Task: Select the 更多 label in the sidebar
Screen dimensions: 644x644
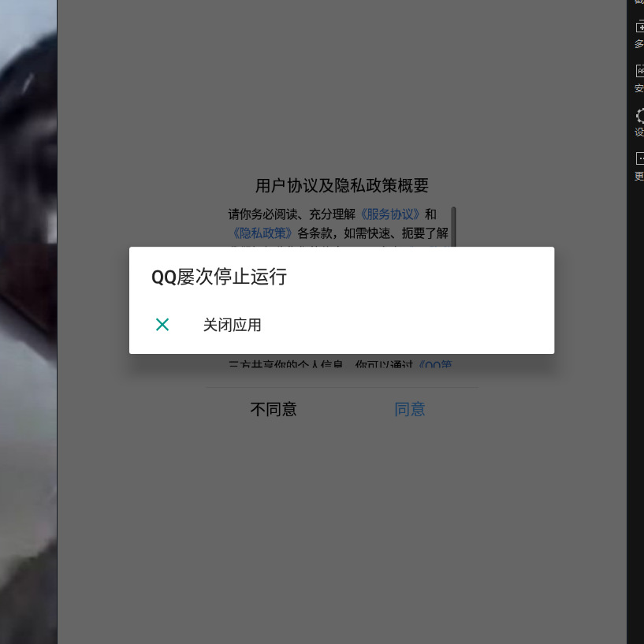Action: pos(638,175)
